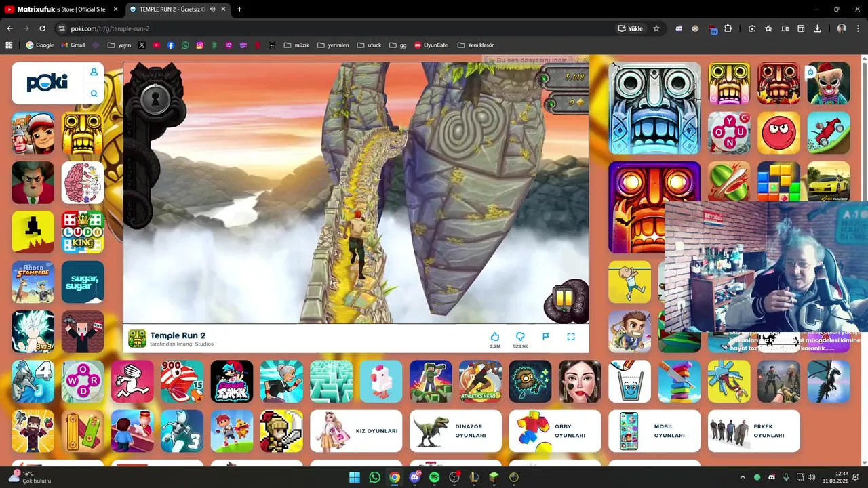
Task: Open Brain Test game thumbnail
Action: coord(83,183)
